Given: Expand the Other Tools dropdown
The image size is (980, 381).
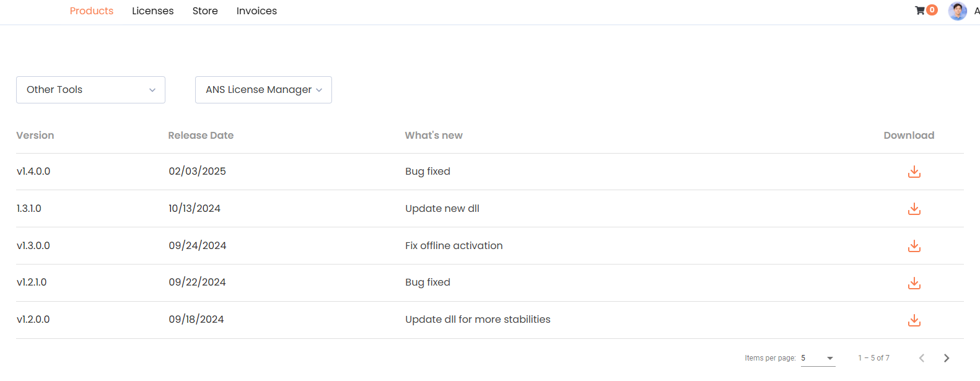Looking at the screenshot, I should (x=90, y=90).
